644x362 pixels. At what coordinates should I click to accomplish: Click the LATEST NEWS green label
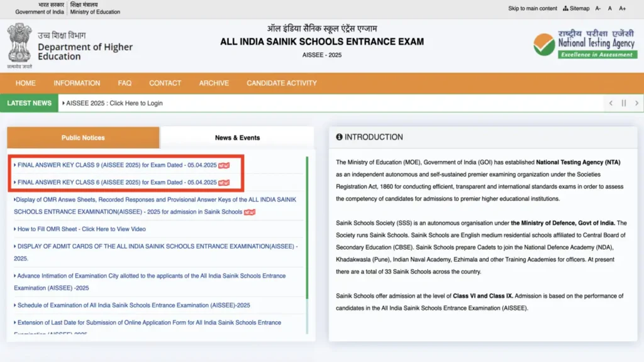(x=29, y=103)
